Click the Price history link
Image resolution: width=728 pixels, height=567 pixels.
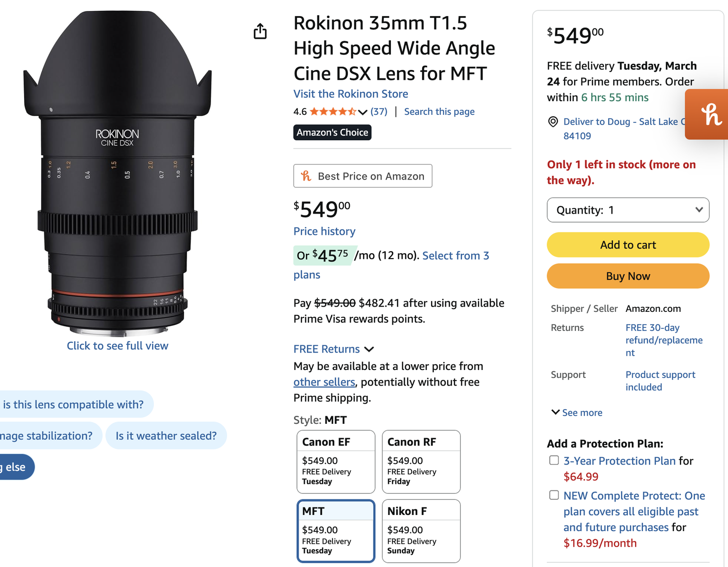click(x=324, y=232)
